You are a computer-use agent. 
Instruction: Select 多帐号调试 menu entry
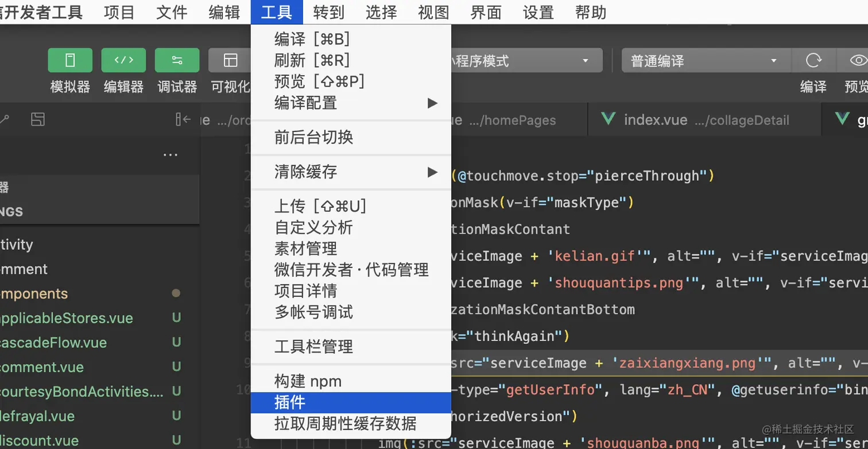point(351,312)
